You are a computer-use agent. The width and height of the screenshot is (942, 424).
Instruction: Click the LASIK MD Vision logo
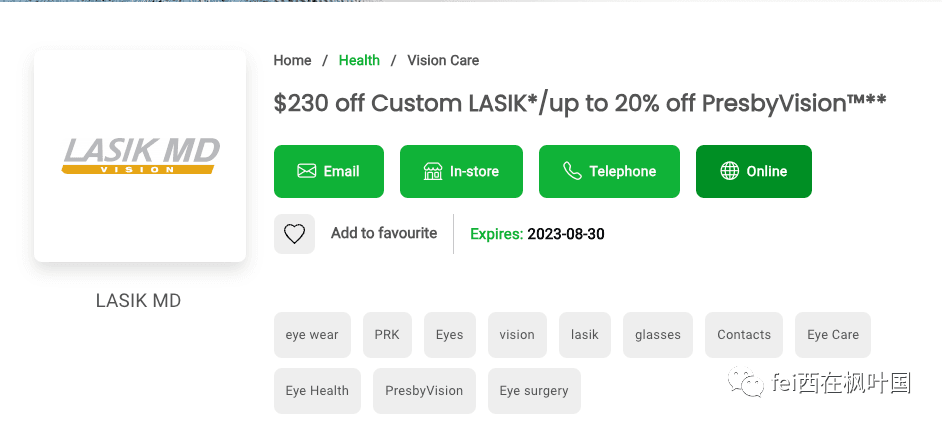(141, 156)
